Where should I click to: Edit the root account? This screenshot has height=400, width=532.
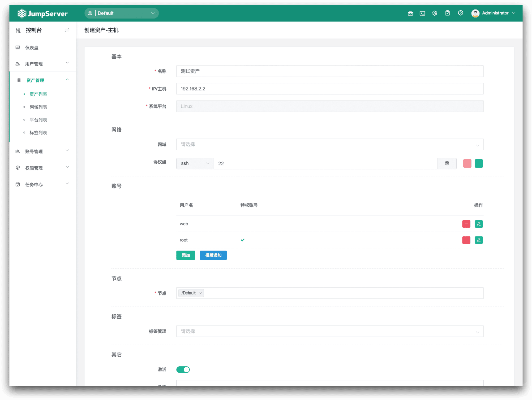(x=479, y=240)
